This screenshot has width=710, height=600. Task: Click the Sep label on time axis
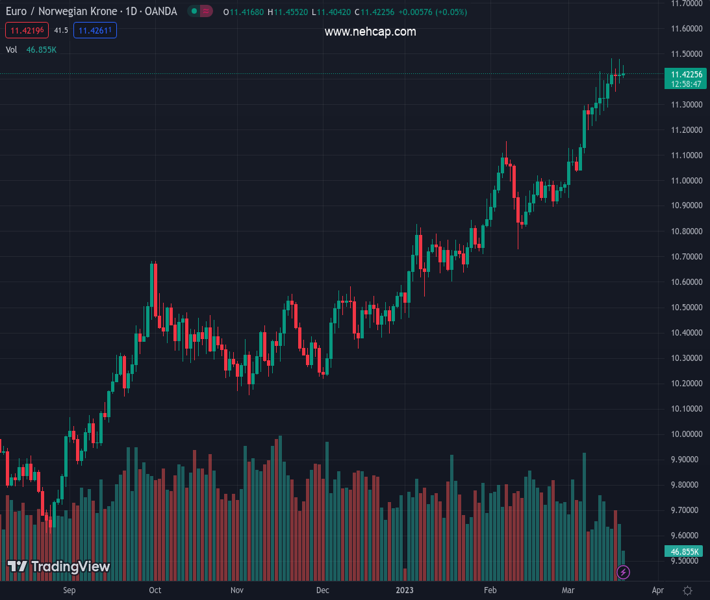point(69,591)
